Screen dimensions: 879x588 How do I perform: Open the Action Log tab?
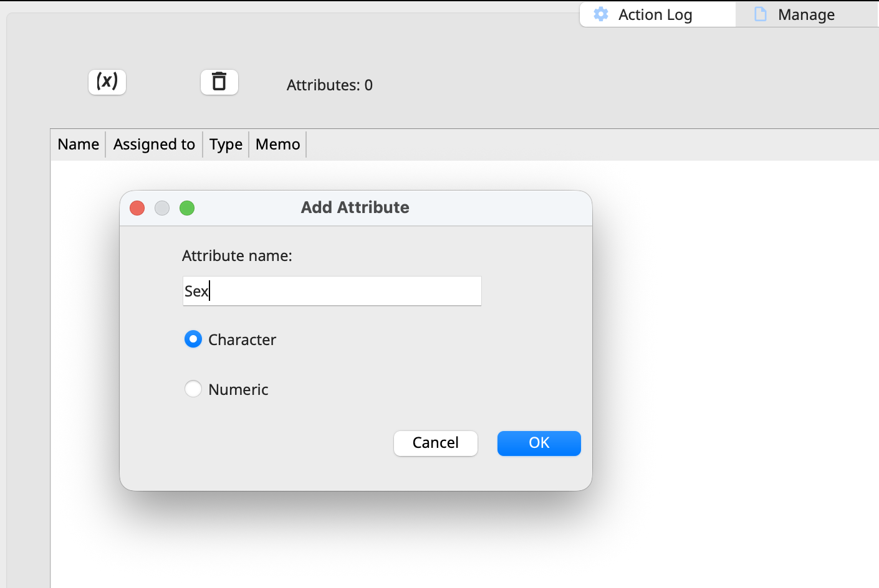coord(658,14)
